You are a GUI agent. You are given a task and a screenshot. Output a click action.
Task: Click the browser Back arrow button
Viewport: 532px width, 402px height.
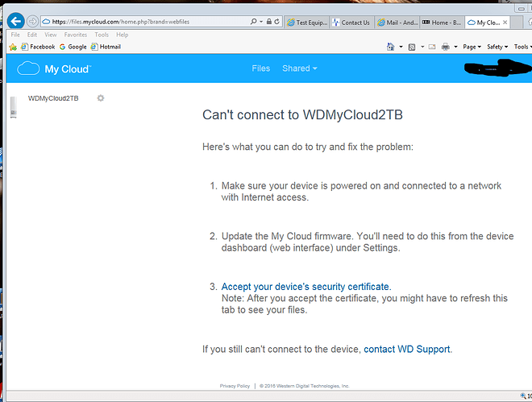click(x=15, y=22)
